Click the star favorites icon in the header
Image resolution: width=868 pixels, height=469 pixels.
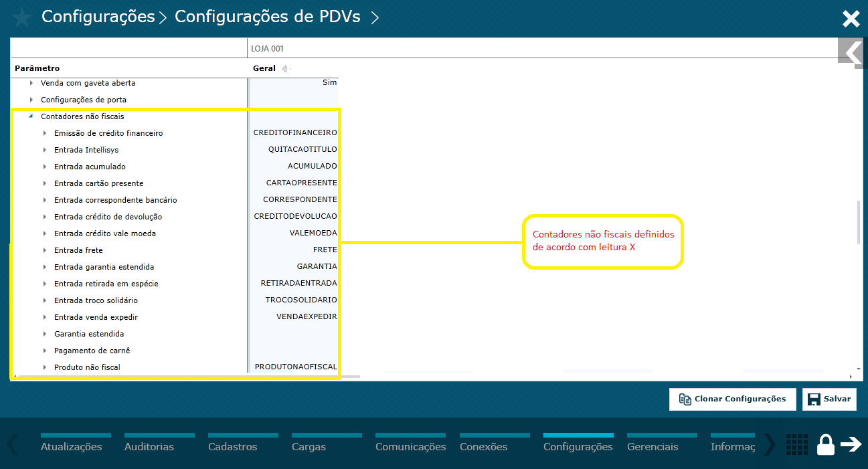tap(21, 17)
